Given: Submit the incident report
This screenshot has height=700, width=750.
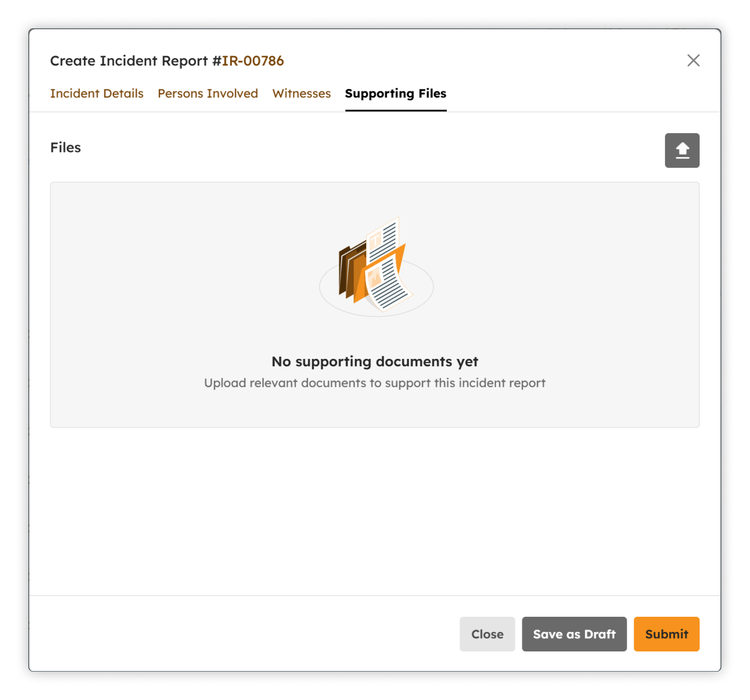Looking at the screenshot, I should click(666, 634).
